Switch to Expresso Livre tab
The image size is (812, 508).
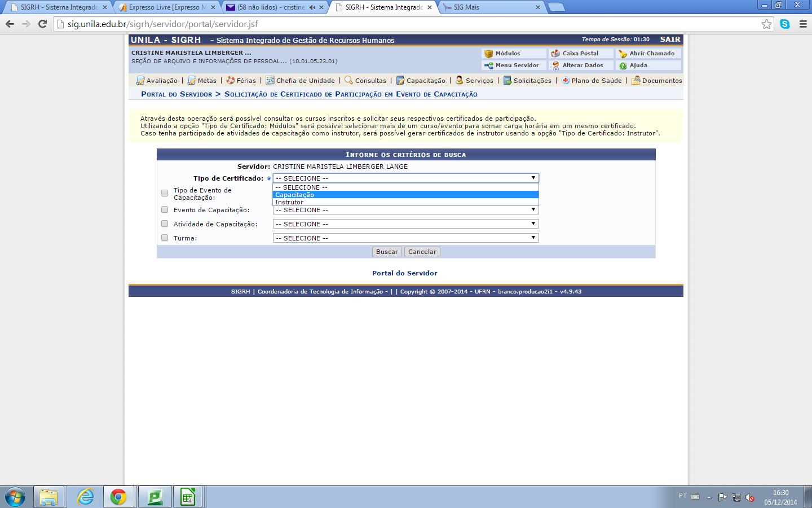167,7
